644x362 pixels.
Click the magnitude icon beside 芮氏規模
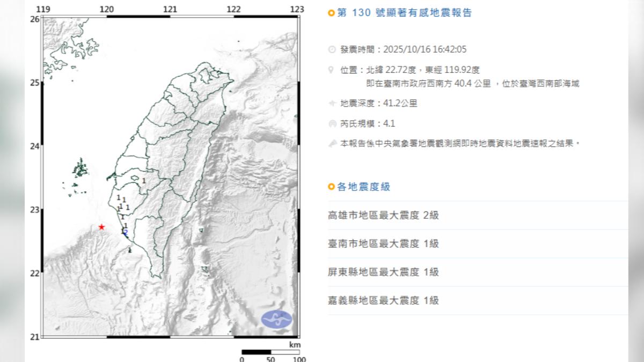pos(332,124)
